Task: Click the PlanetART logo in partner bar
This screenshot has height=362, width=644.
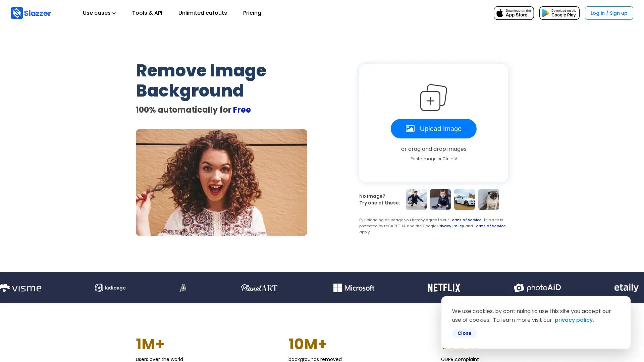Action: (259, 288)
